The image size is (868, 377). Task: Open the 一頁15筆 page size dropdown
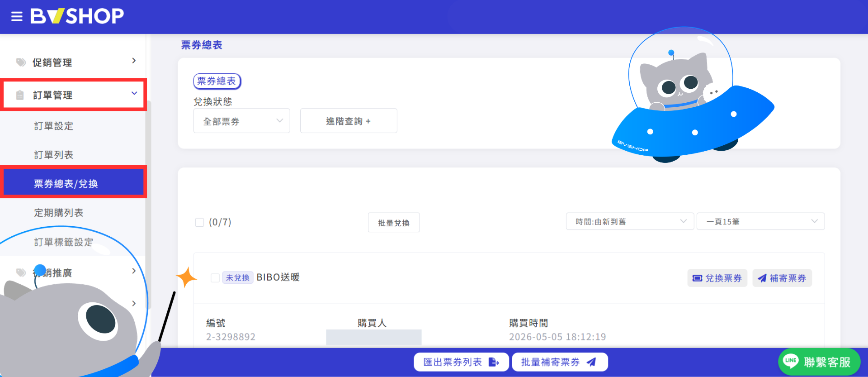[x=760, y=221]
